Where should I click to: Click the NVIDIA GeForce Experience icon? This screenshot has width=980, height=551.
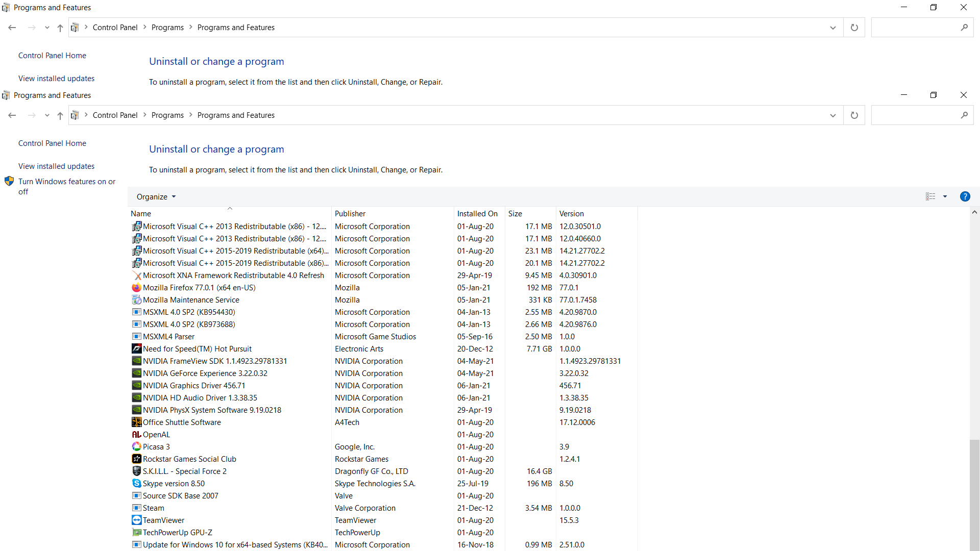click(136, 373)
